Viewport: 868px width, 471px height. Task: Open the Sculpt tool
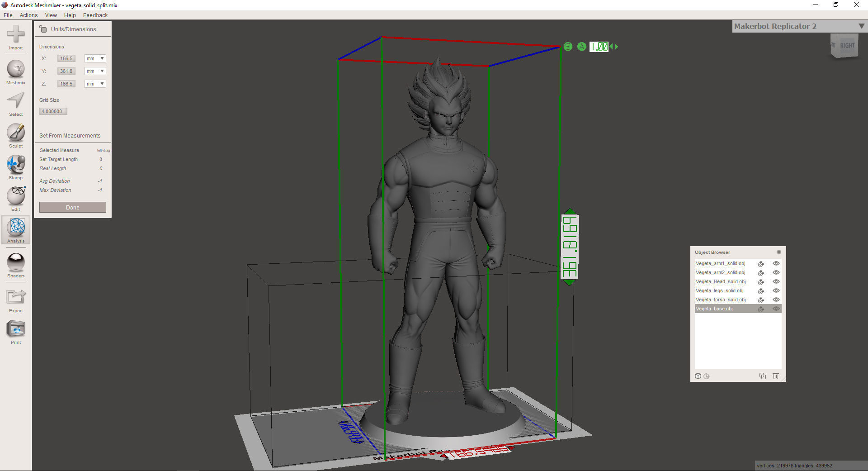click(x=16, y=136)
